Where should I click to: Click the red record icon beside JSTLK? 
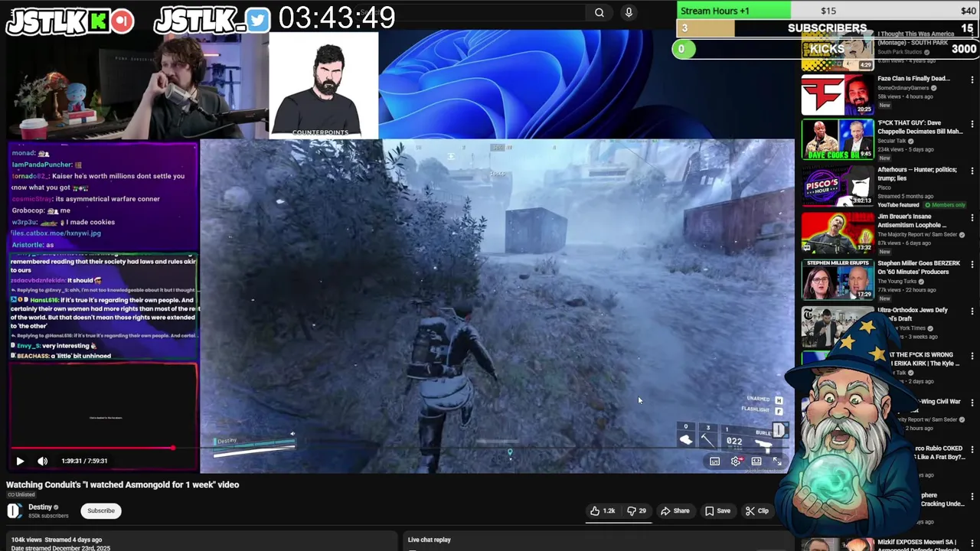(122, 21)
